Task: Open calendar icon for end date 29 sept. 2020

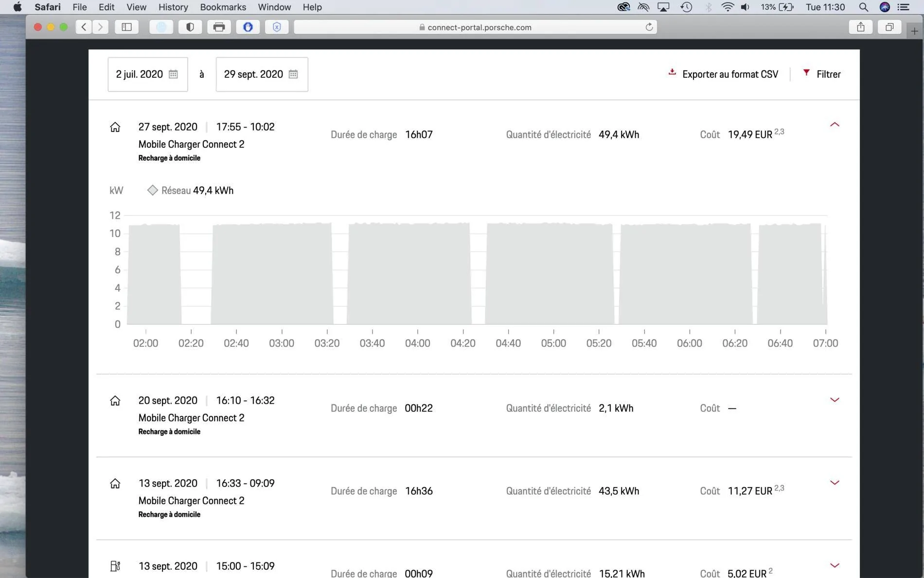Action: tap(293, 74)
